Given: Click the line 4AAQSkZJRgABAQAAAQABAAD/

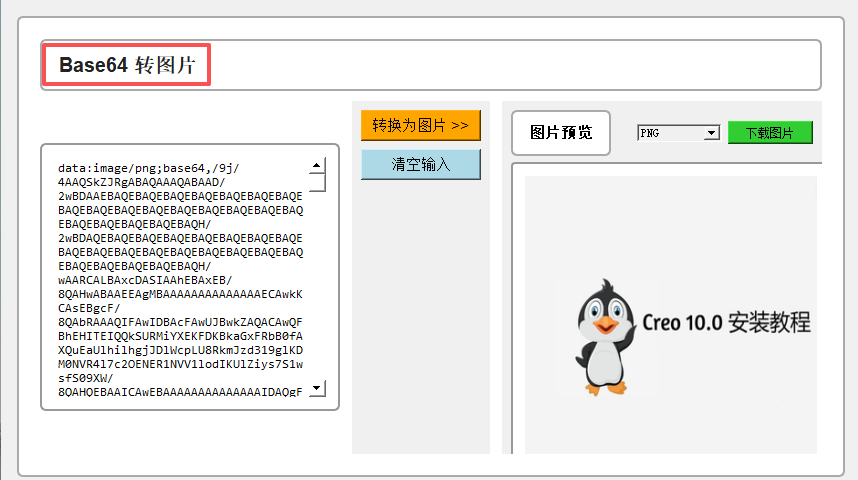Looking at the screenshot, I should coord(142,182).
